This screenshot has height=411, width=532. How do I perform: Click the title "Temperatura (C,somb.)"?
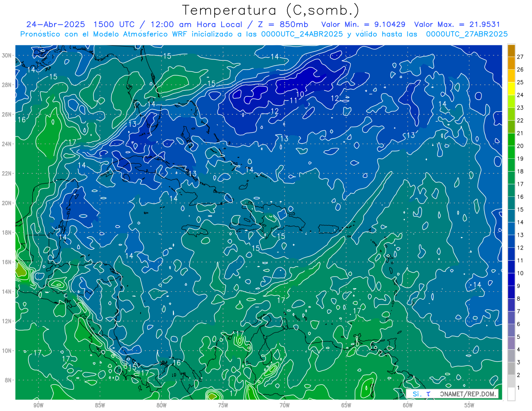point(270,10)
